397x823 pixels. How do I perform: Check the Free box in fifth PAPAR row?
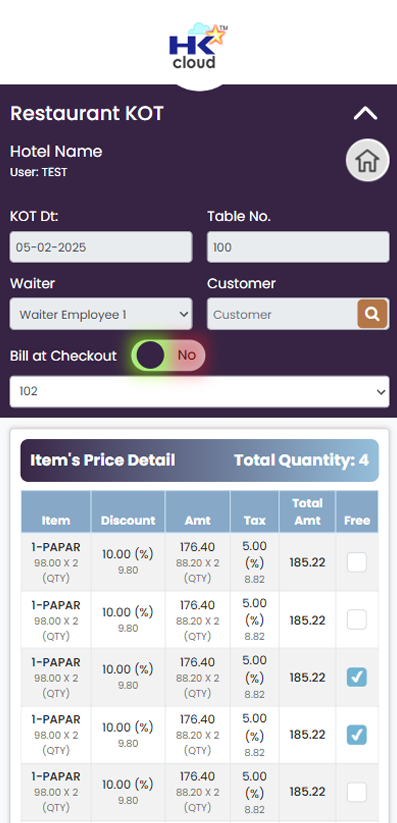[x=357, y=792]
